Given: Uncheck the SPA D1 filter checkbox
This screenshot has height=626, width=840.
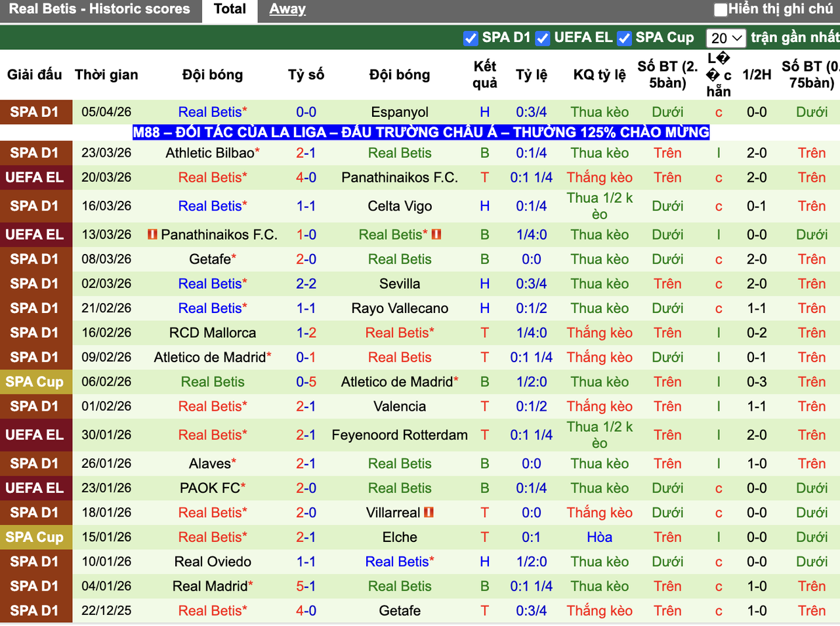Looking at the screenshot, I should (471, 38).
